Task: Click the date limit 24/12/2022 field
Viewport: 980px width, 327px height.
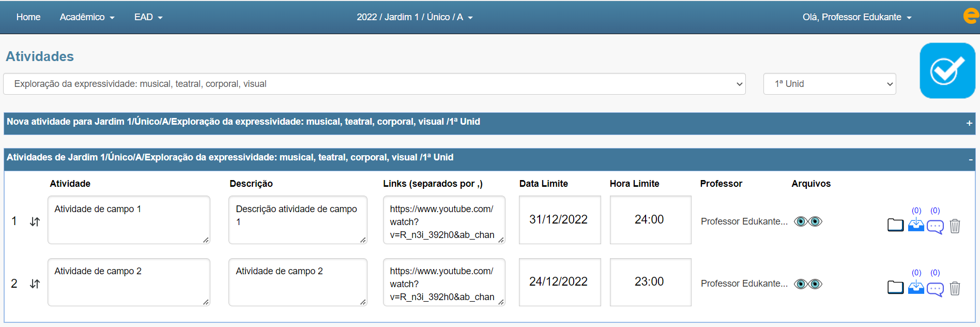Action: click(560, 282)
